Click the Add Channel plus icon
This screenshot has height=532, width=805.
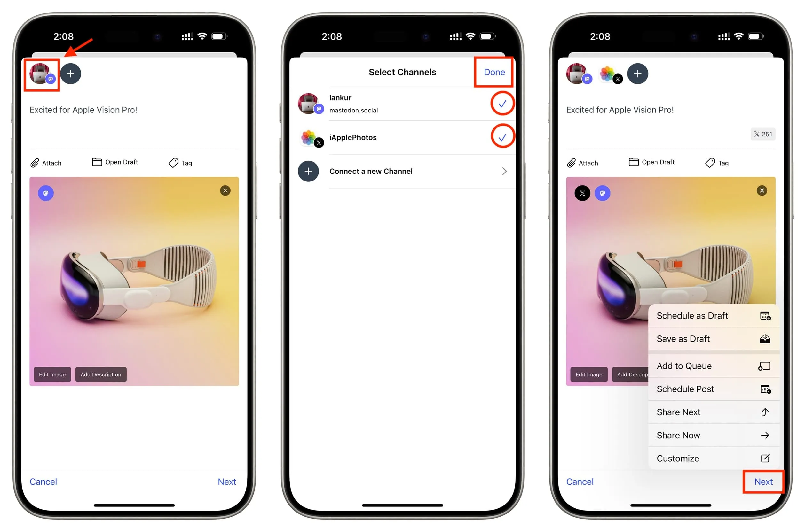pos(71,73)
